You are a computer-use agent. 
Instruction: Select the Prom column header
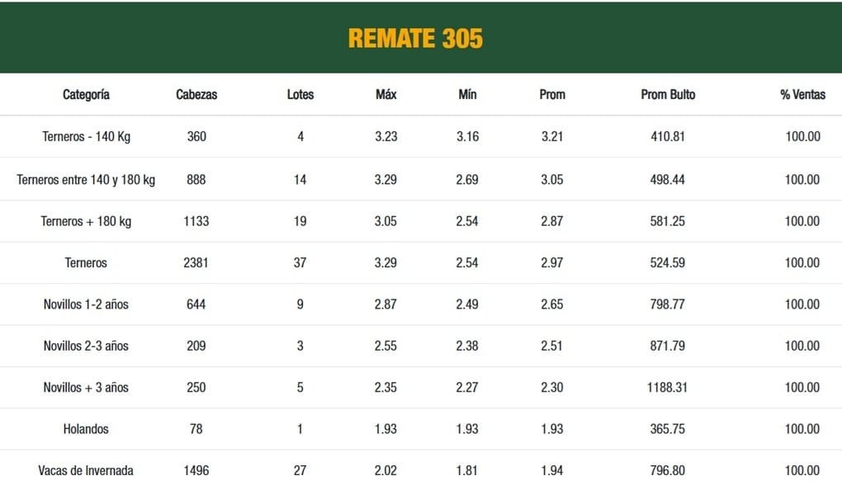pyautogui.click(x=552, y=95)
